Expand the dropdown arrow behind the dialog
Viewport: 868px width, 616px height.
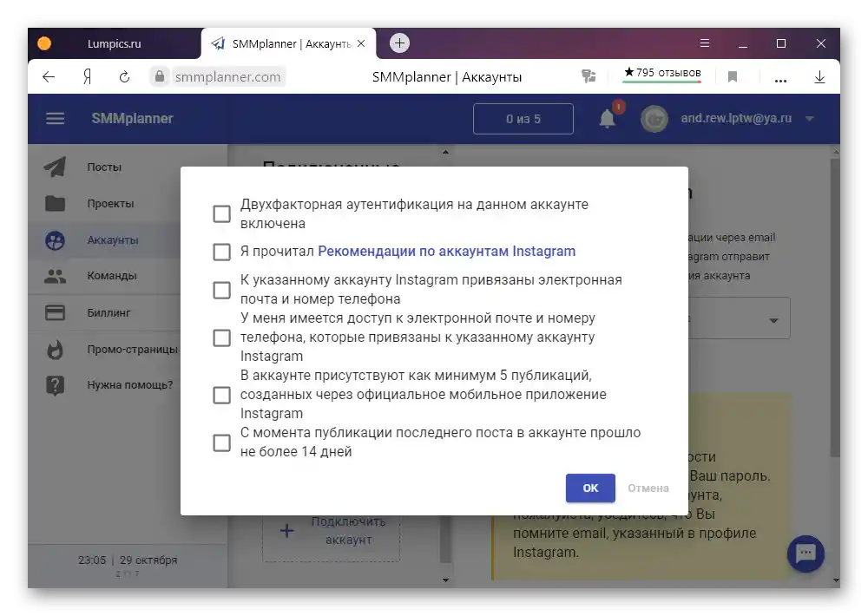click(x=773, y=320)
